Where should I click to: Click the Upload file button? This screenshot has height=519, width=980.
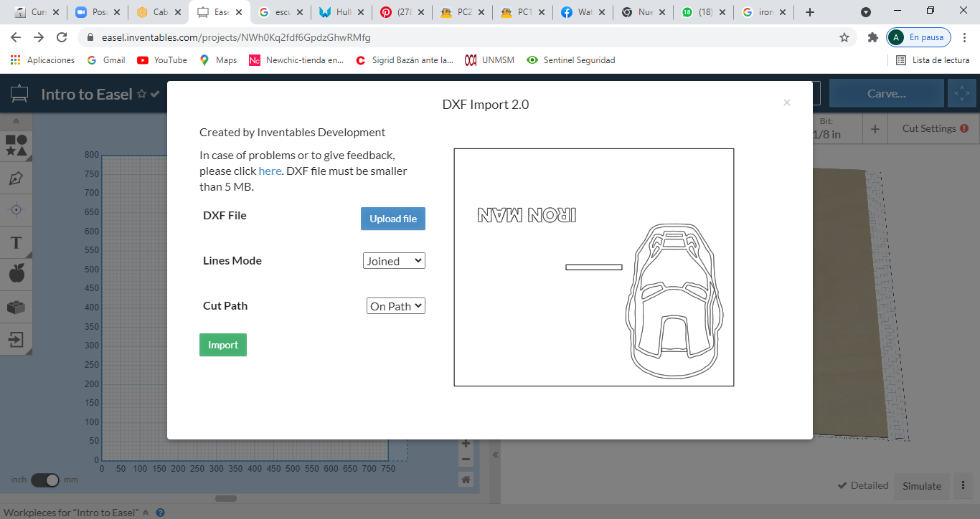point(393,219)
